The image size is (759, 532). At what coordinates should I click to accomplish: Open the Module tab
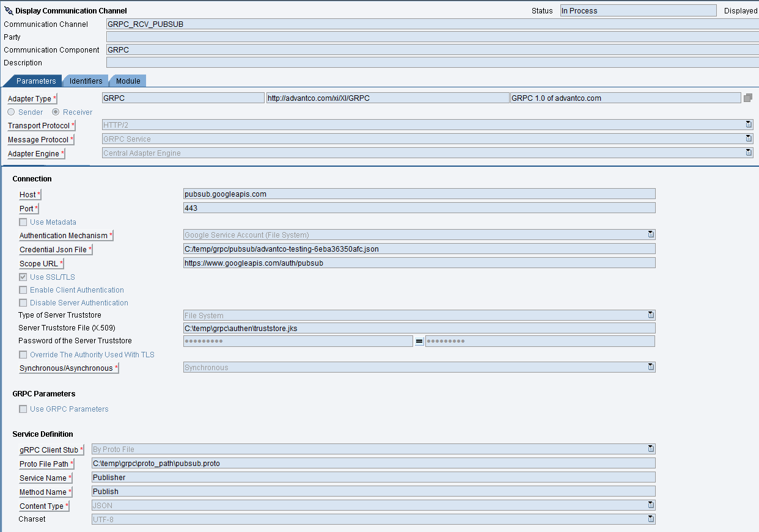pos(127,81)
